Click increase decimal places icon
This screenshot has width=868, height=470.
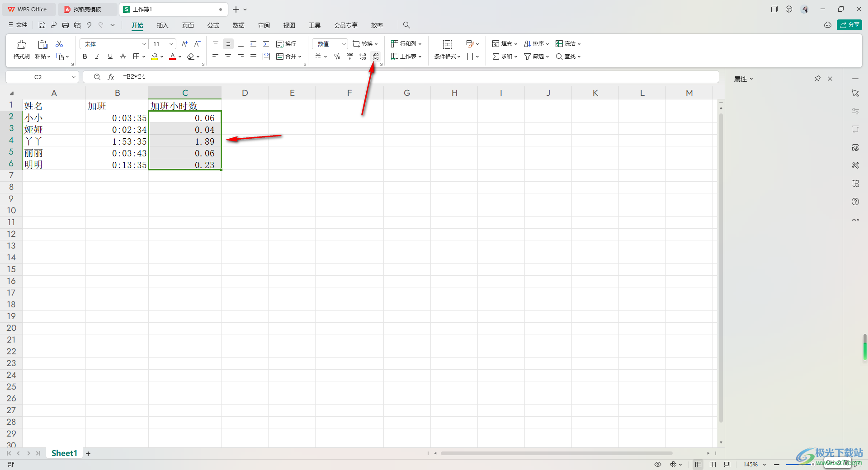click(x=363, y=56)
